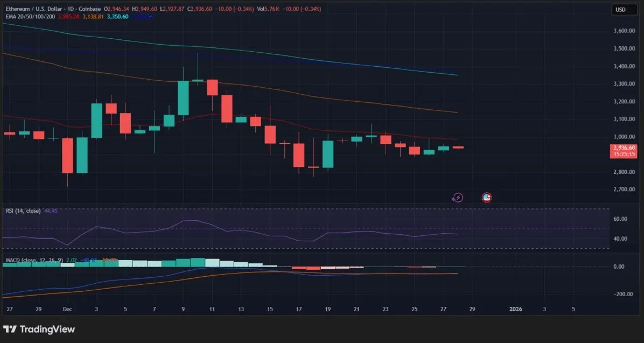Select the tall green candle above date 9
This screenshot has height=343, width=644.
coord(183,98)
